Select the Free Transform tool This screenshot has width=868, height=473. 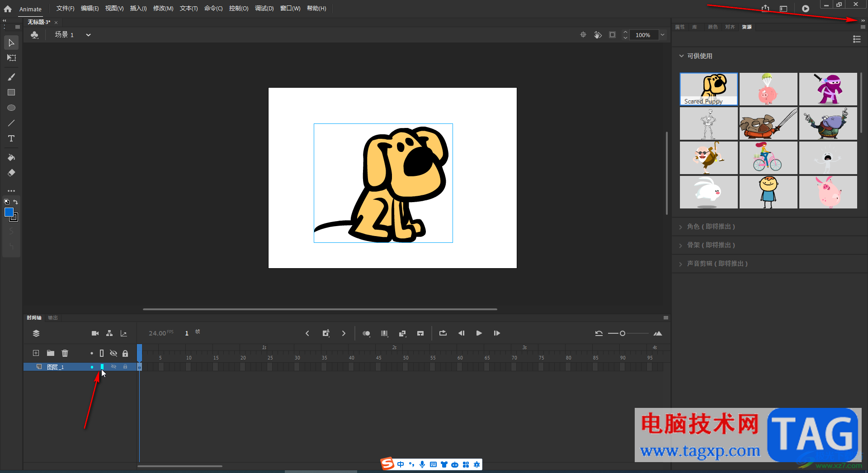pyautogui.click(x=11, y=58)
